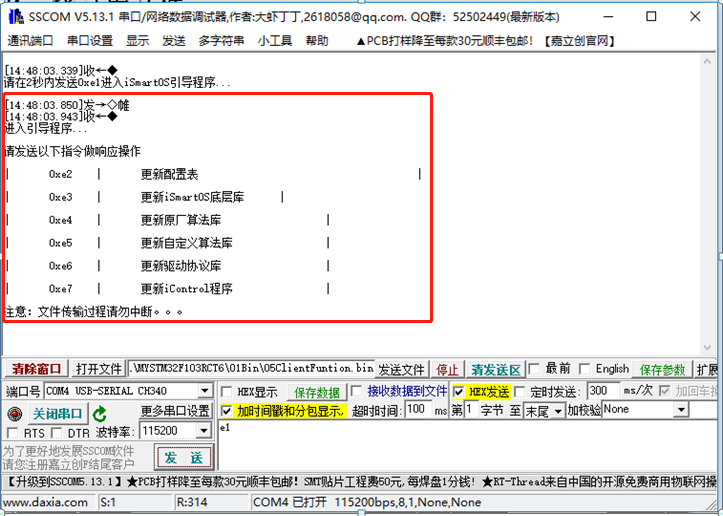Click the www.daxia.com link in status bar

[45, 502]
